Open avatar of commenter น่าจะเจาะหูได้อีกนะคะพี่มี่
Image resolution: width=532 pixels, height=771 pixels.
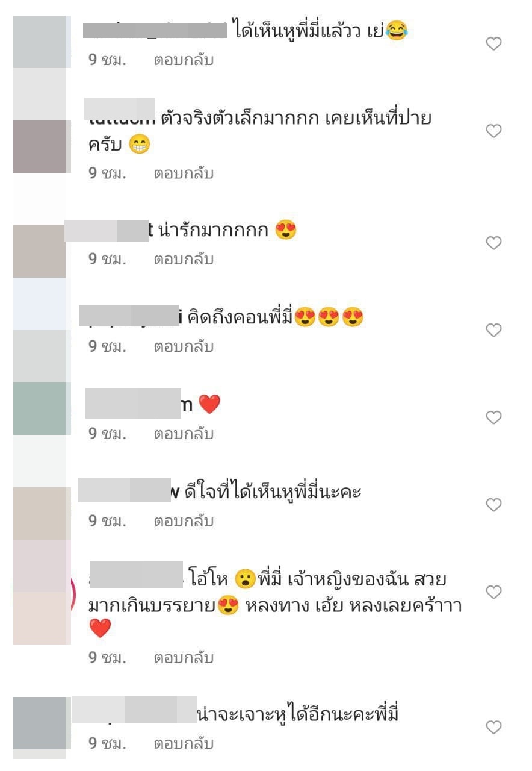(x=40, y=723)
